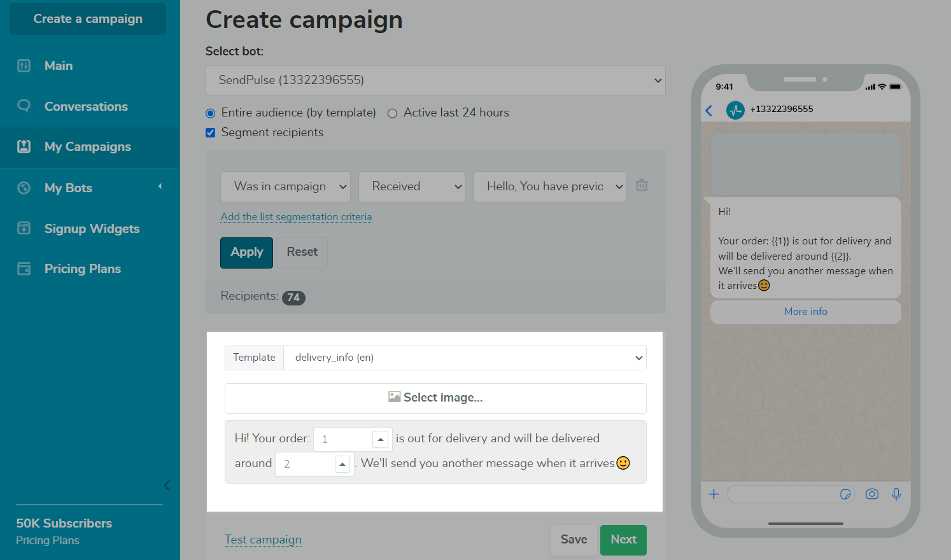Select the Entire audience radio button
This screenshot has width=951, height=560.
(x=211, y=113)
